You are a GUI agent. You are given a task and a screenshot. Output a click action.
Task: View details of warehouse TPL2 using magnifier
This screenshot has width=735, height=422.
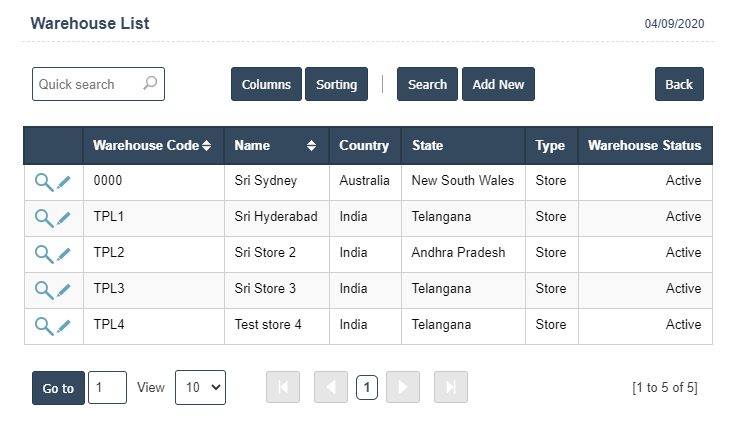coord(43,254)
